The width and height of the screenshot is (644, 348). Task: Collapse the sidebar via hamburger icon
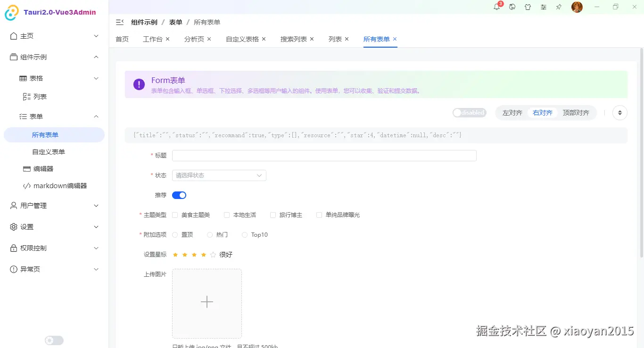(x=120, y=22)
